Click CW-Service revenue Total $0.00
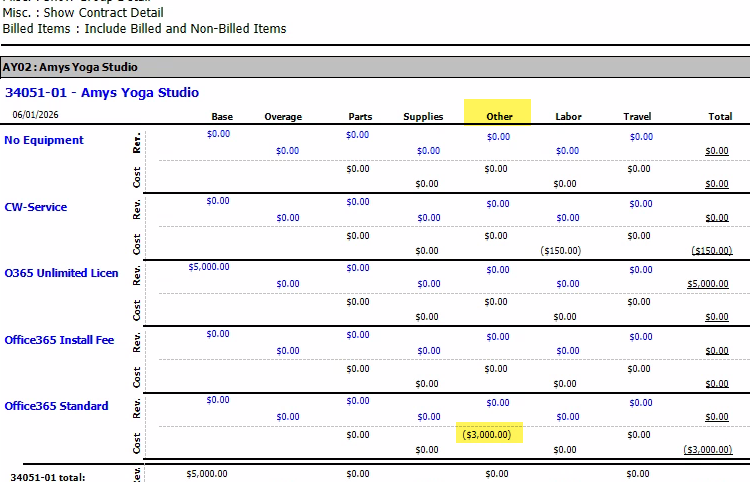Image resolution: width=750 pixels, height=482 pixels. coord(717,218)
